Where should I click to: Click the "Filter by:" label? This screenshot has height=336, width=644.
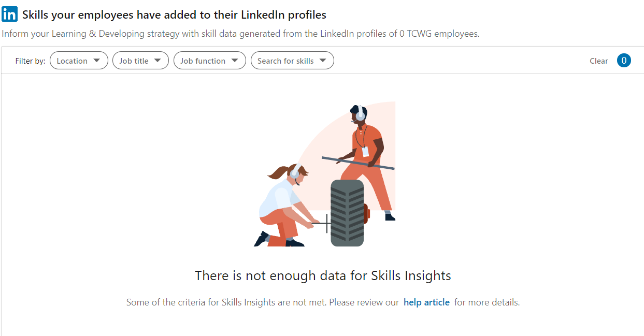pyautogui.click(x=30, y=61)
